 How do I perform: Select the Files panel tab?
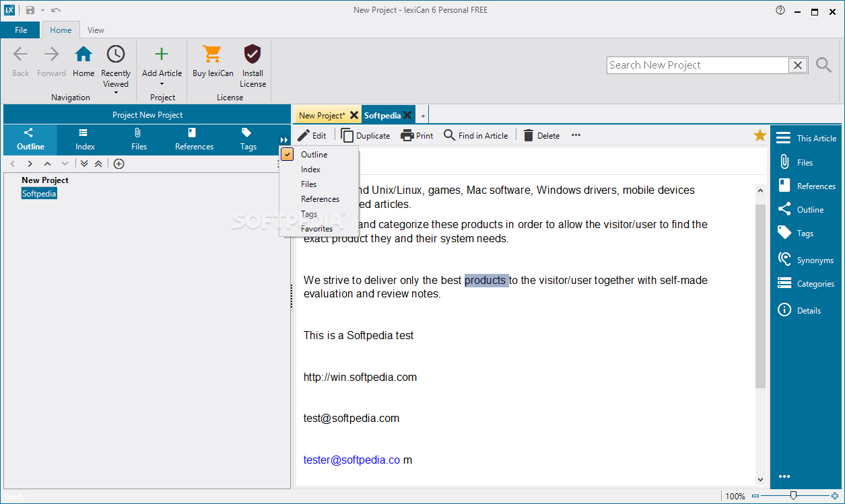(139, 139)
